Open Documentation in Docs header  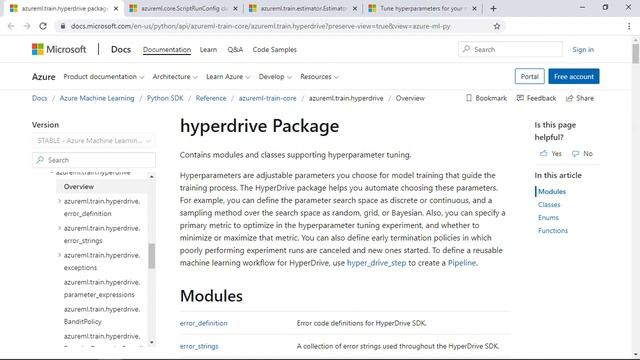tap(167, 49)
